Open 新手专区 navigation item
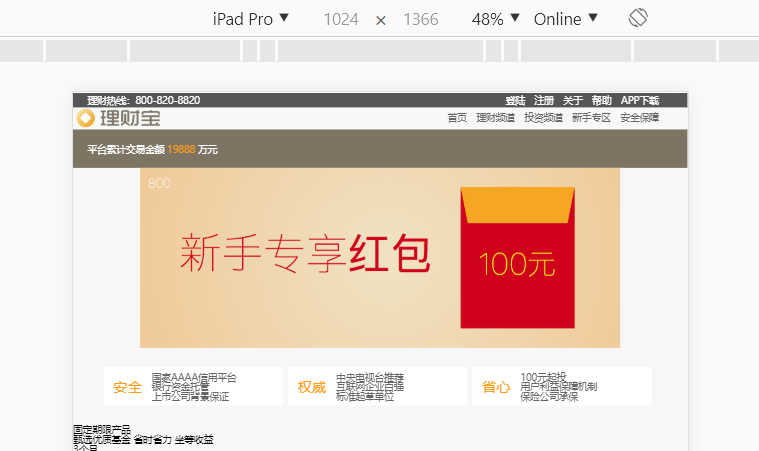759x451 pixels. click(x=591, y=118)
